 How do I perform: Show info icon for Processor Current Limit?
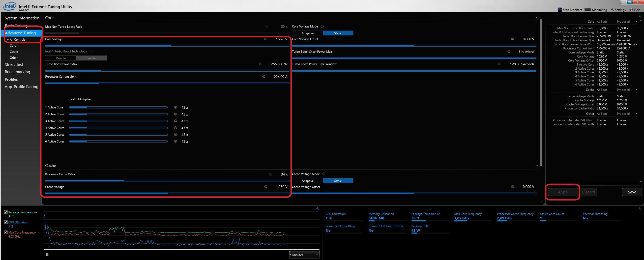coord(264,77)
